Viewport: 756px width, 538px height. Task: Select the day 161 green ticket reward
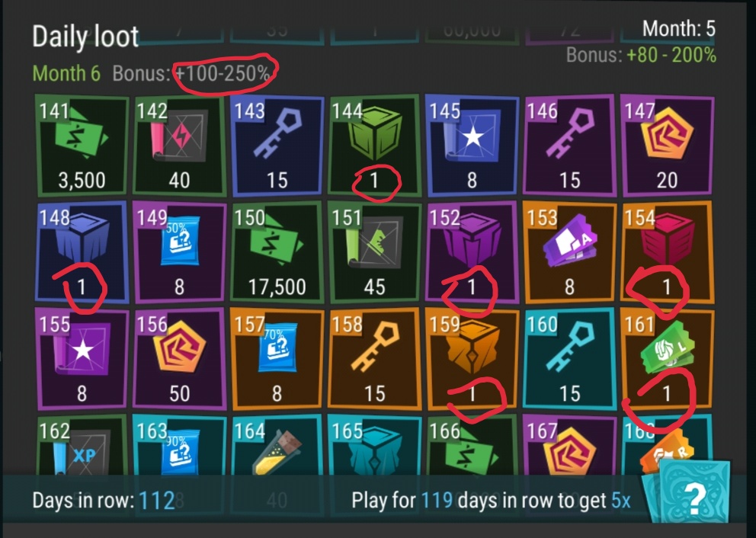tap(668, 359)
